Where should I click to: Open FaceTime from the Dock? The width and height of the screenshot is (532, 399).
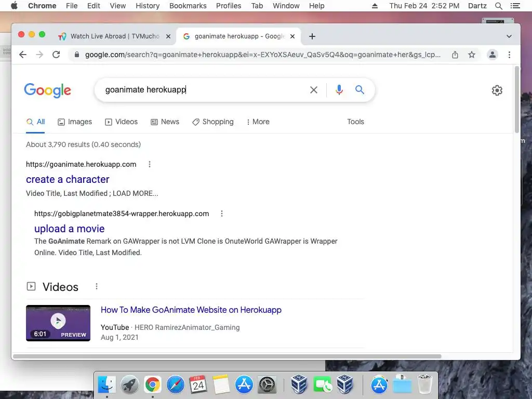pos(322,385)
